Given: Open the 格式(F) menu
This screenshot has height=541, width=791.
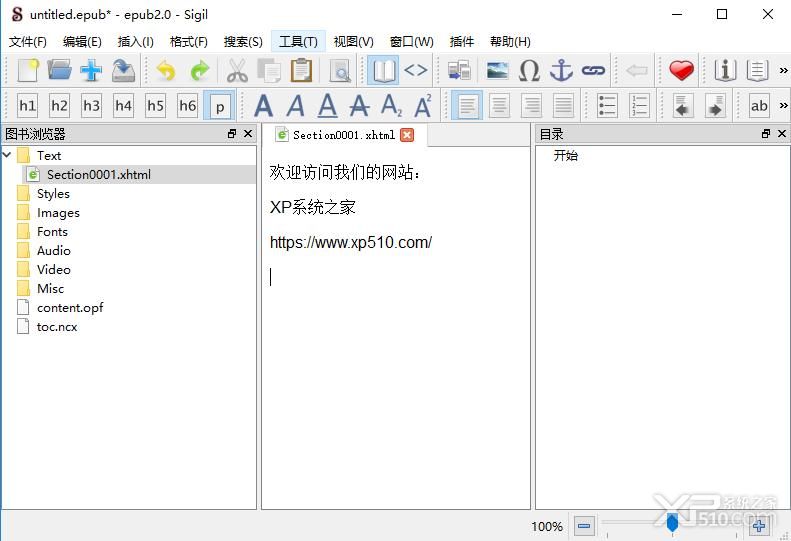Looking at the screenshot, I should tap(189, 41).
